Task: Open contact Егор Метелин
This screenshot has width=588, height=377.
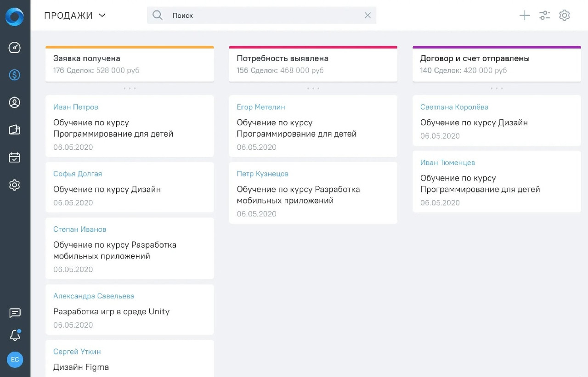Action: pyautogui.click(x=261, y=107)
